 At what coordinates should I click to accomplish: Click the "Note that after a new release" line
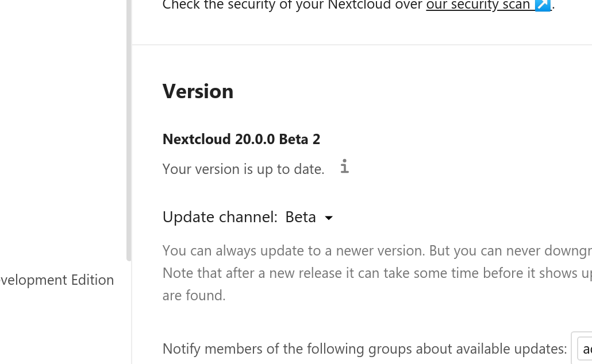point(377,273)
